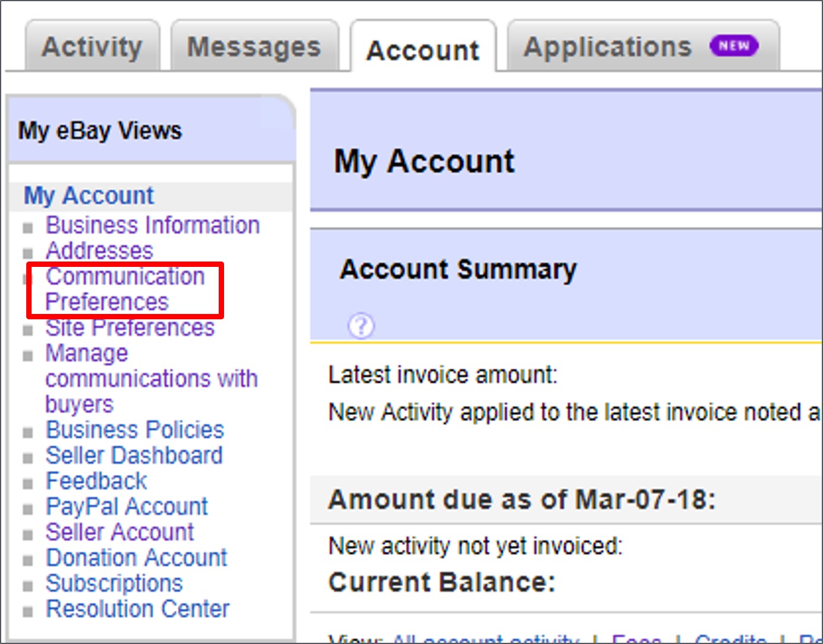The height and width of the screenshot is (644, 823).
Task: Open Manage communications with buyers
Action: [x=151, y=379]
